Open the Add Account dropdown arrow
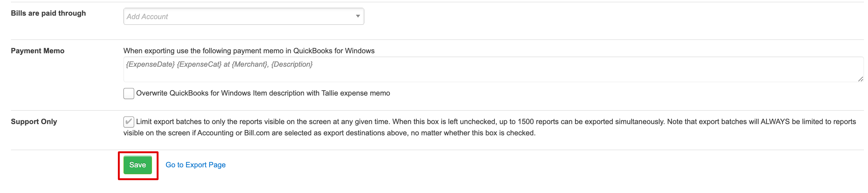The height and width of the screenshot is (193, 868). click(x=357, y=16)
